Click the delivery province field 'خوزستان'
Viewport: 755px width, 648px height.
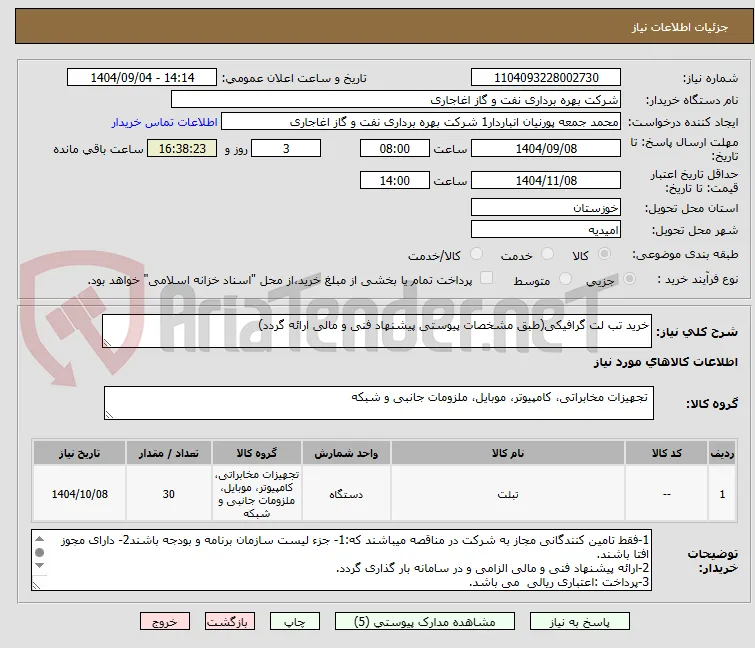coord(546,207)
